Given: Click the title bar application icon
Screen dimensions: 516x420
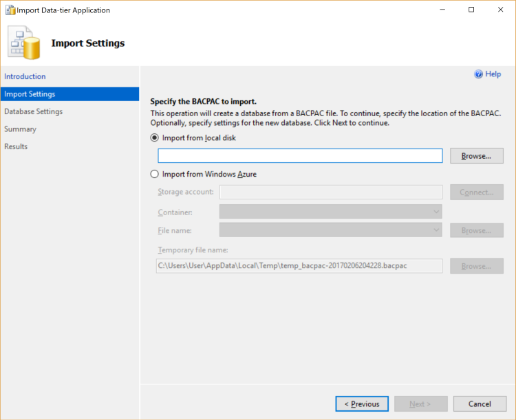Looking at the screenshot, I should pos(10,10).
